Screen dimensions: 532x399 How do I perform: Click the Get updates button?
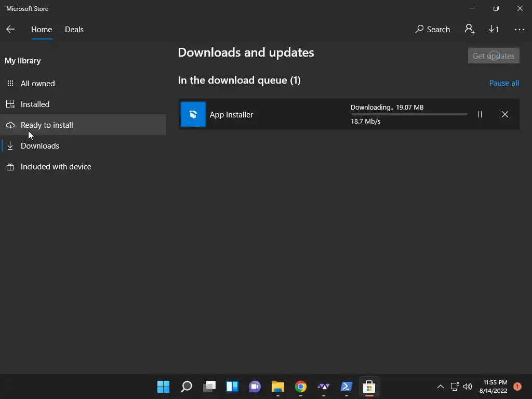(x=494, y=56)
